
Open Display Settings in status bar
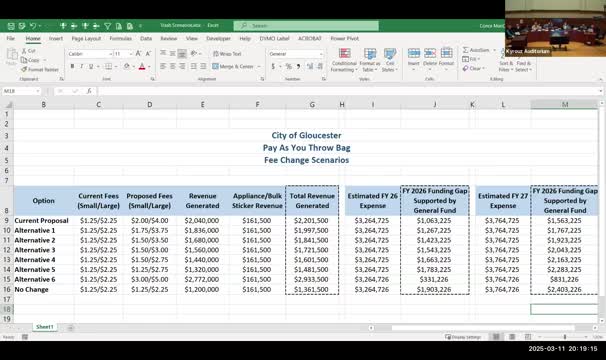point(463,337)
